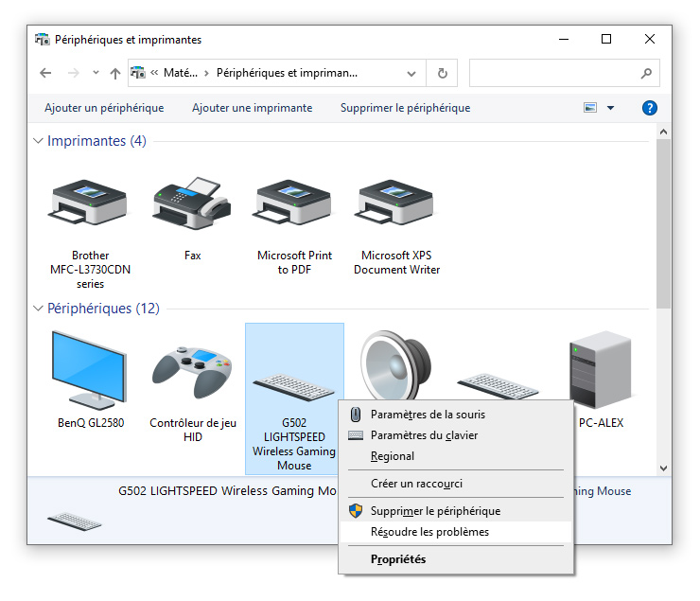Viewport: 700px width, 601px height.
Task: Click the Contrôleur de jeu HID label
Action: pyautogui.click(x=192, y=430)
